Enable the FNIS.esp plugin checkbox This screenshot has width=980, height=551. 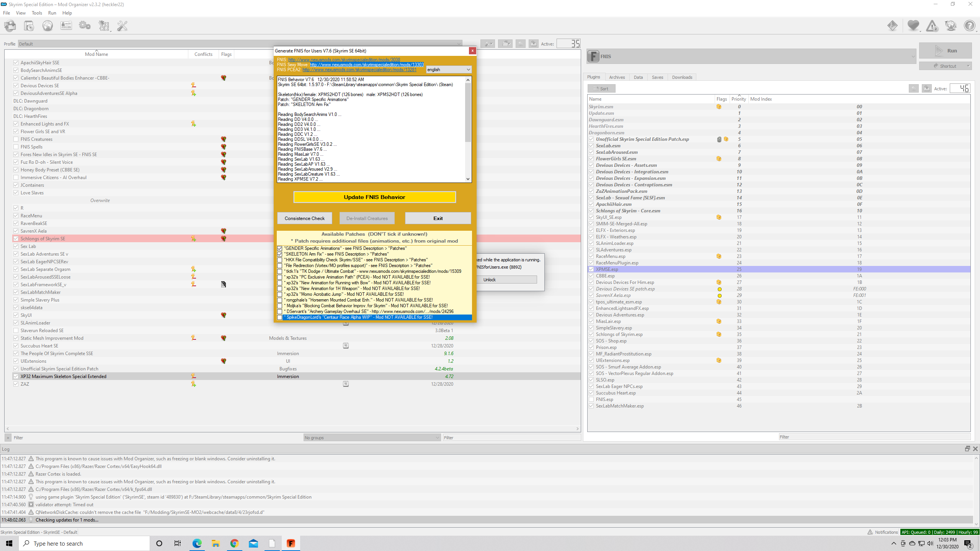click(591, 399)
